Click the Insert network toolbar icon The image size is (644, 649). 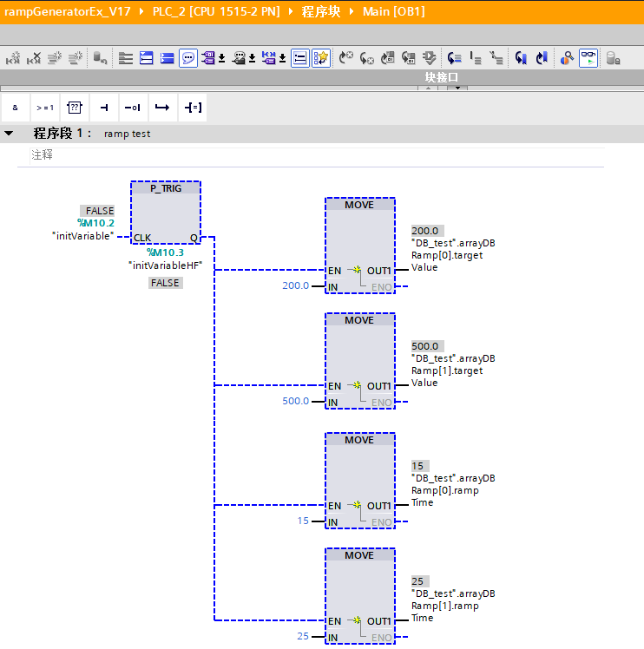[13, 58]
